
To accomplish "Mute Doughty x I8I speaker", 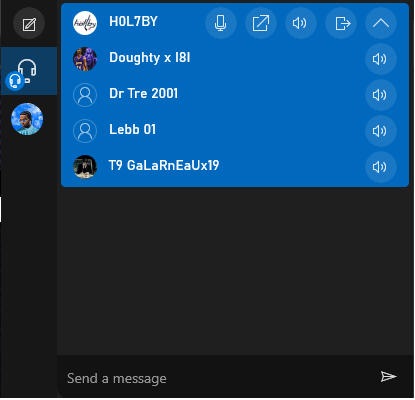I will pos(381,59).
